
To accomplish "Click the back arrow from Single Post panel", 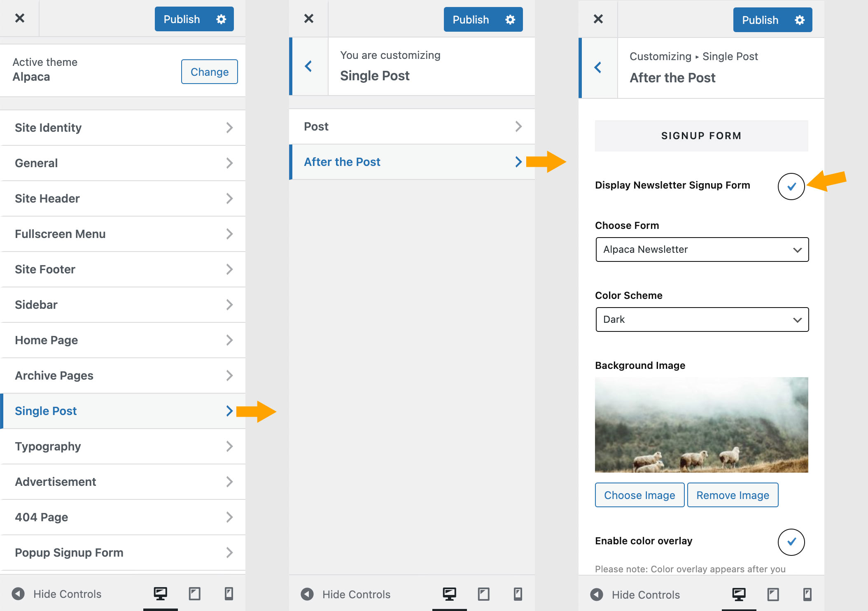I will 308,66.
